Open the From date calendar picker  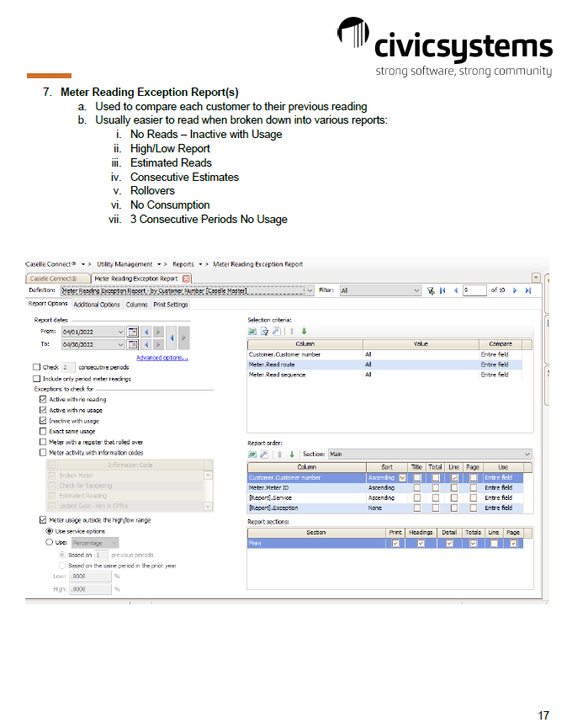pos(133,332)
